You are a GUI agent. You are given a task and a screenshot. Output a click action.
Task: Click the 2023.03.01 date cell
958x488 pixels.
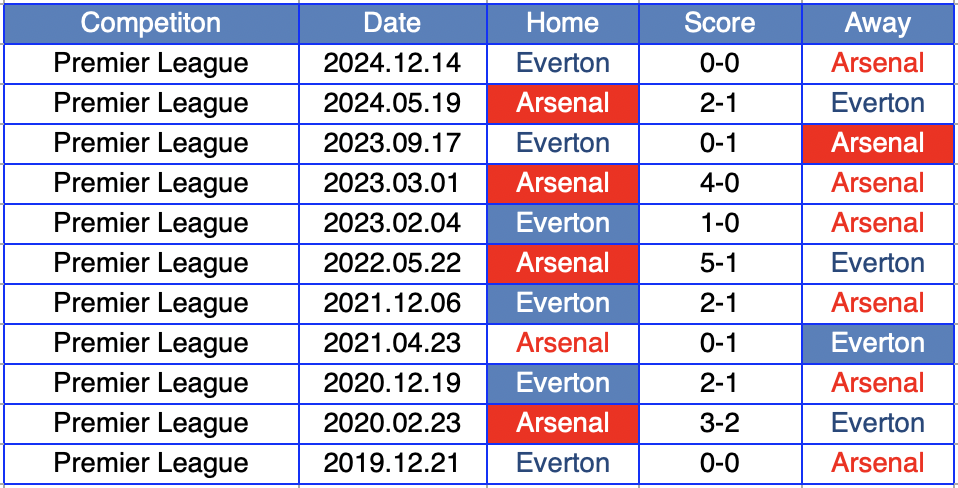(392, 183)
